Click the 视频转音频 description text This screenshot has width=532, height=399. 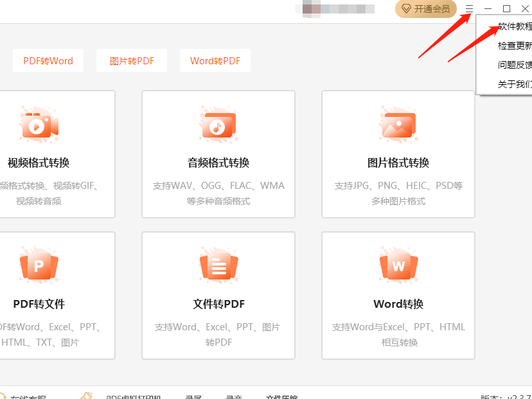tap(39, 201)
